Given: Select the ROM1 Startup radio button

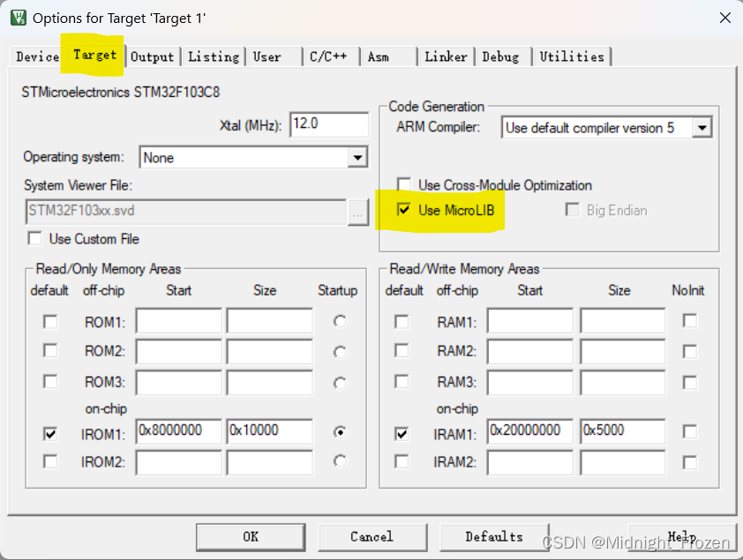Looking at the screenshot, I should [340, 321].
